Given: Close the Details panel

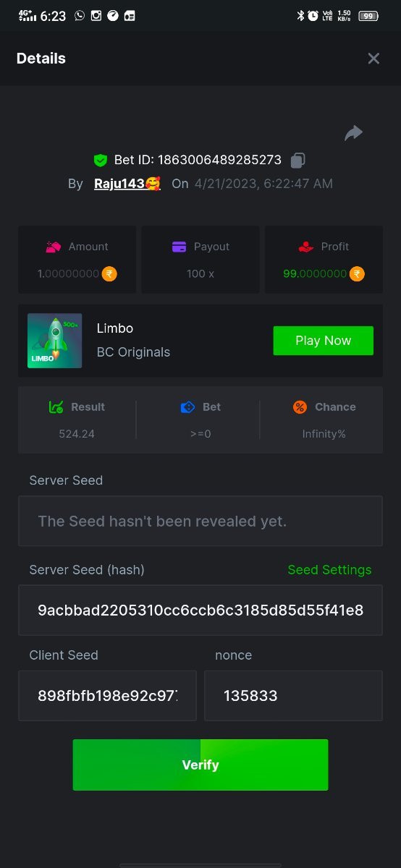Looking at the screenshot, I should tap(373, 59).
